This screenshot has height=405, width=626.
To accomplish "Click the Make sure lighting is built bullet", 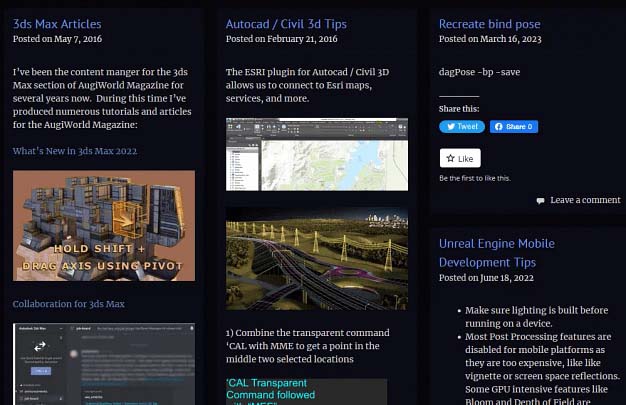I will pos(537,317).
